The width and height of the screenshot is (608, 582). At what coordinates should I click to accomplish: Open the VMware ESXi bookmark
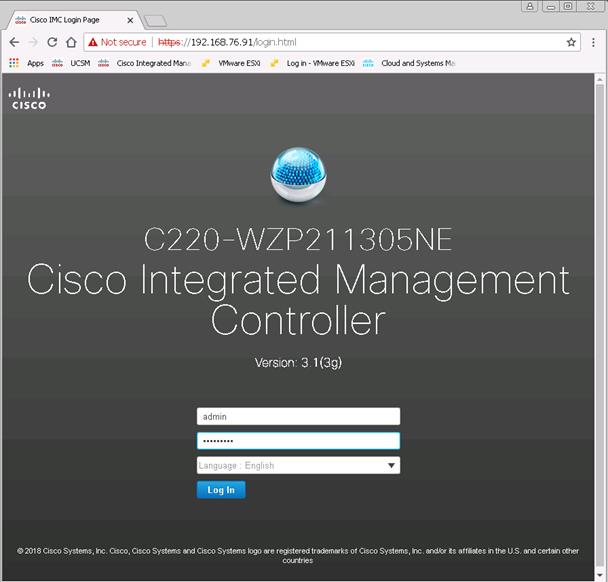(231, 63)
